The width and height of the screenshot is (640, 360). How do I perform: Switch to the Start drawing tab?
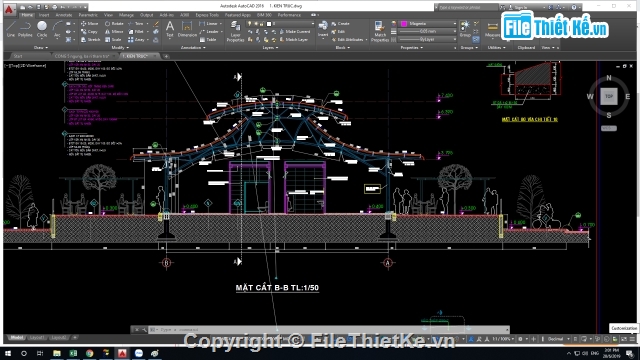pos(18,56)
